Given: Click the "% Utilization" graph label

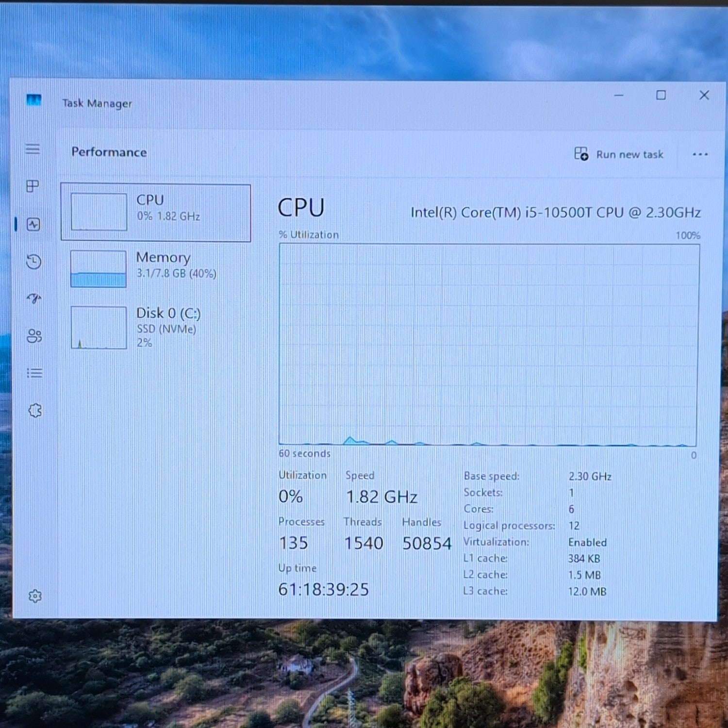Looking at the screenshot, I should tap(309, 235).
